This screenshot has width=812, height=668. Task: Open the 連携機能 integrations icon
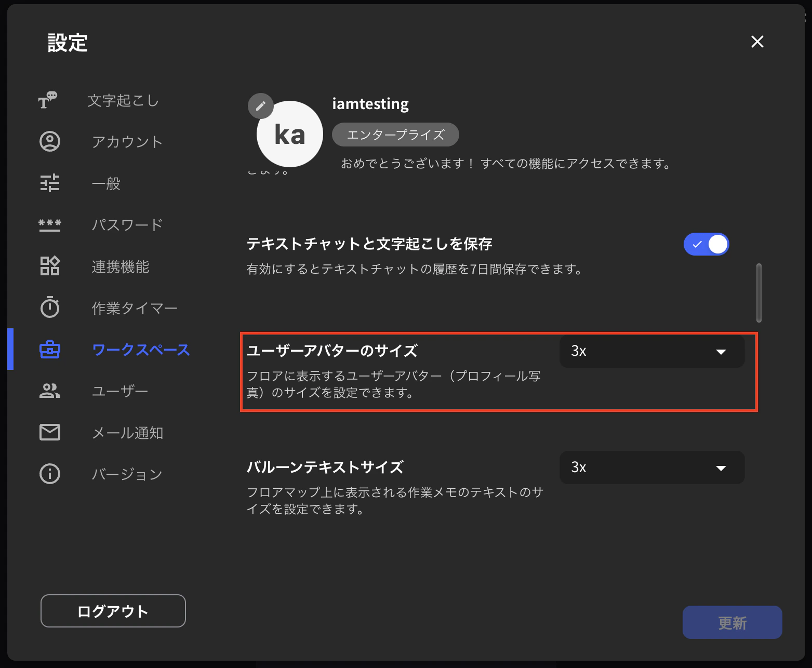click(x=49, y=266)
